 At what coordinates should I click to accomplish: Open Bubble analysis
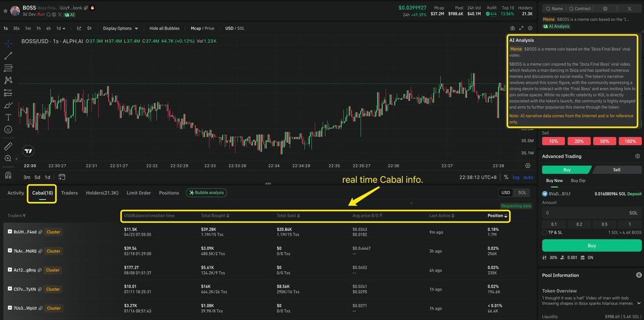click(206, 193)
